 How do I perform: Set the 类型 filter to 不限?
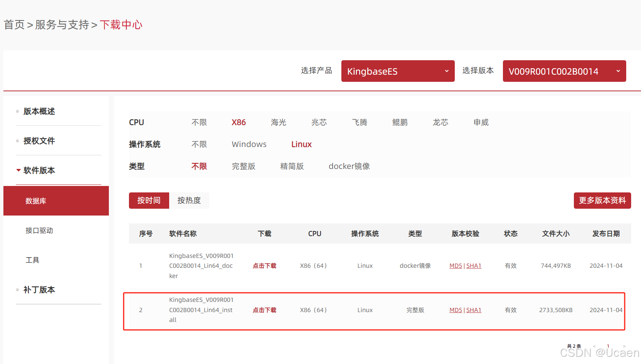199,166
